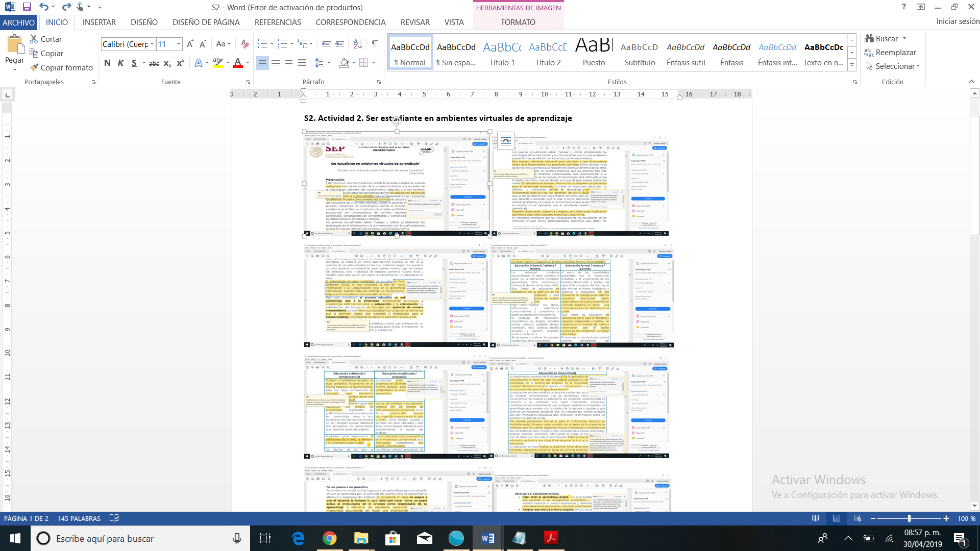
Task: Click the sort A-Z icon
Action: click(357, 44)
